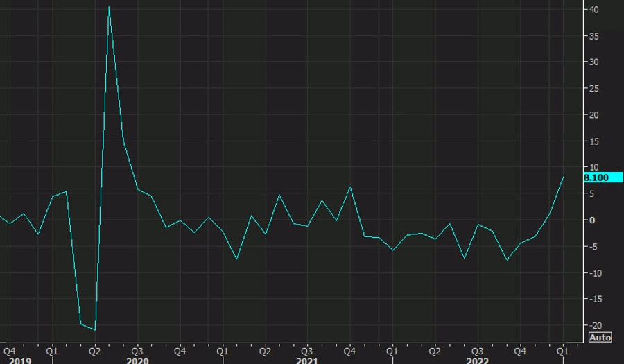Click the Auto scale button
624x364 pixels.
(x=600, y=338)
